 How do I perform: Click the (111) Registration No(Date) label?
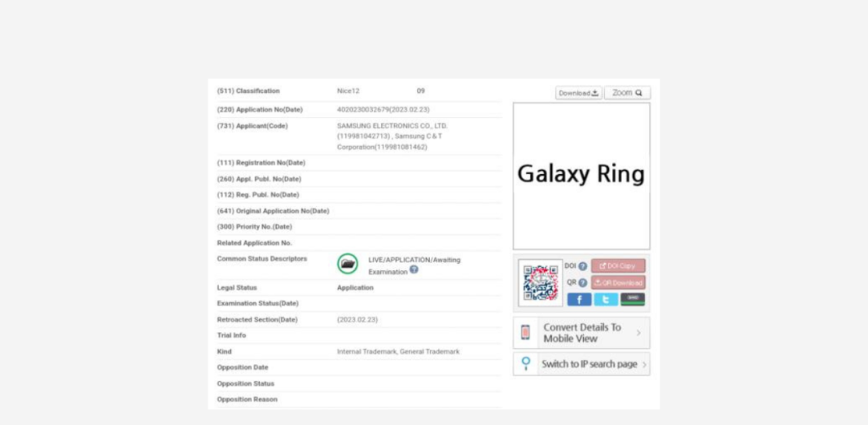pyautogui.click(x=261, y=163)
